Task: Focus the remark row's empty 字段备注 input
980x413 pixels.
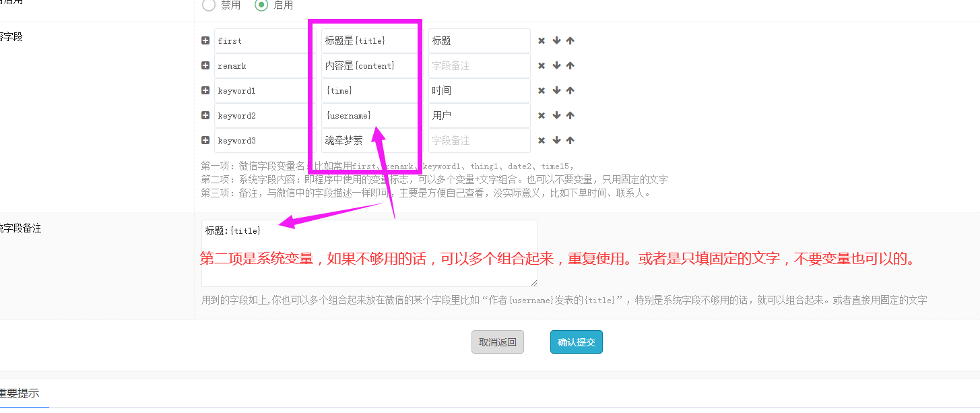Action: tap(479, 66)
